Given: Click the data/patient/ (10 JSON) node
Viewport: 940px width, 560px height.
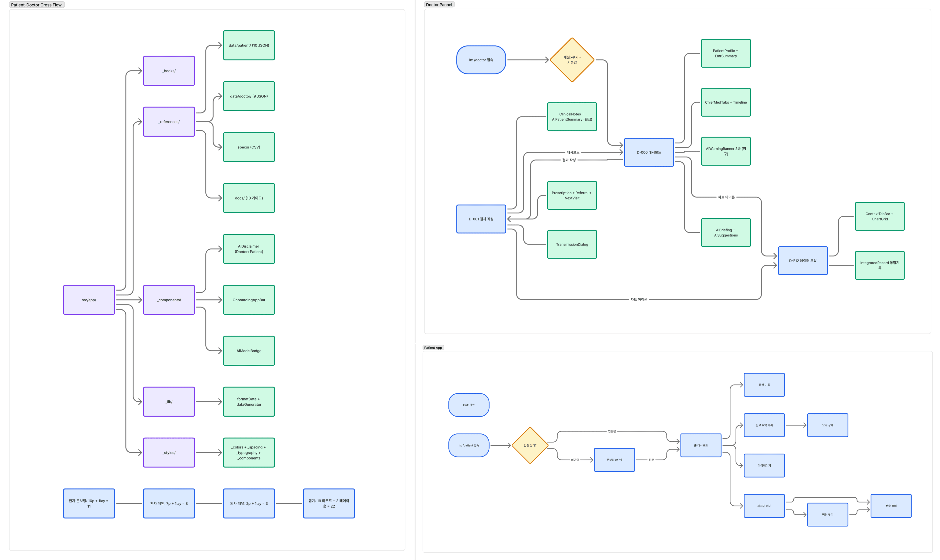Looking at the screenshot, I should point(249,45).
